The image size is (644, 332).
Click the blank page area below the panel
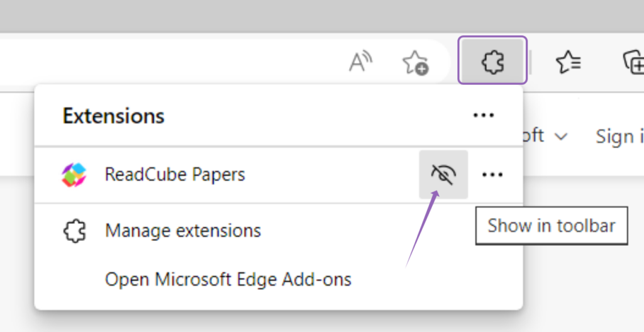click(x=314, y=322)
